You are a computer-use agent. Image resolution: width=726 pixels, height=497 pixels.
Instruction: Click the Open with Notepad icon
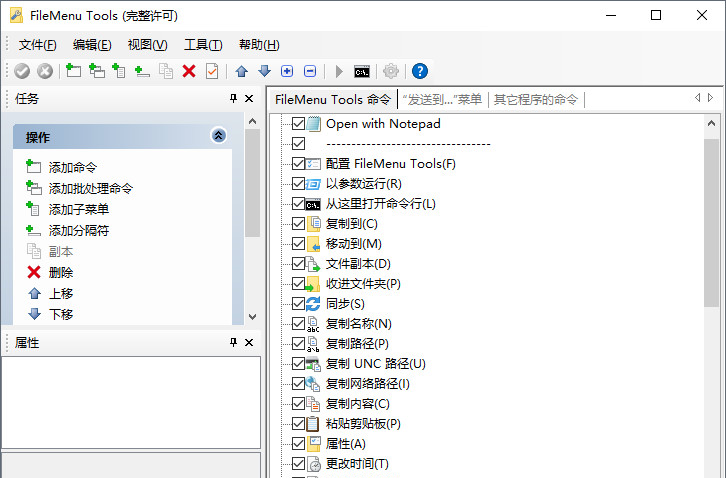coord(313,124)
